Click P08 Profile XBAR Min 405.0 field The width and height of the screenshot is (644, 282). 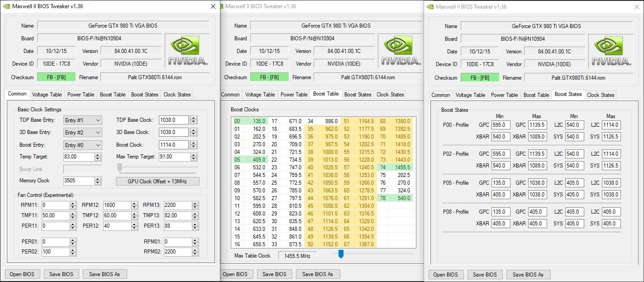(501, 223)
